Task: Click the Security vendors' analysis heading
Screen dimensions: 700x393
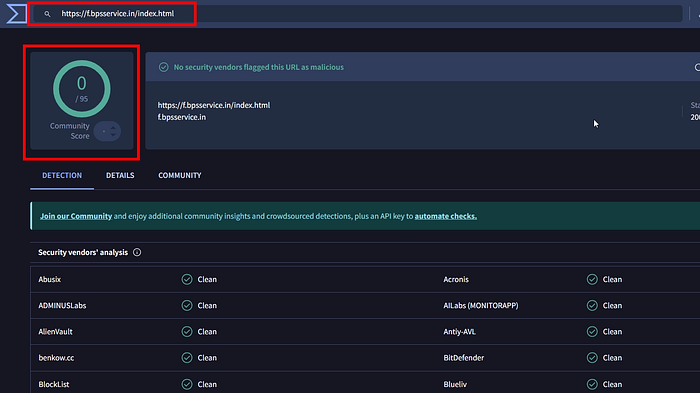Action: pos(83,252)
